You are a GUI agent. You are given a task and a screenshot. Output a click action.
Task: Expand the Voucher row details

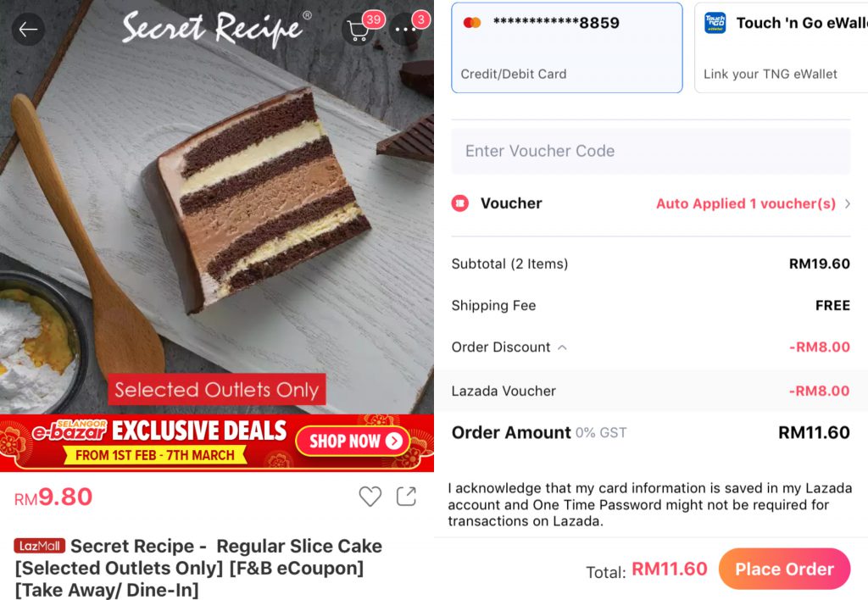651,203
